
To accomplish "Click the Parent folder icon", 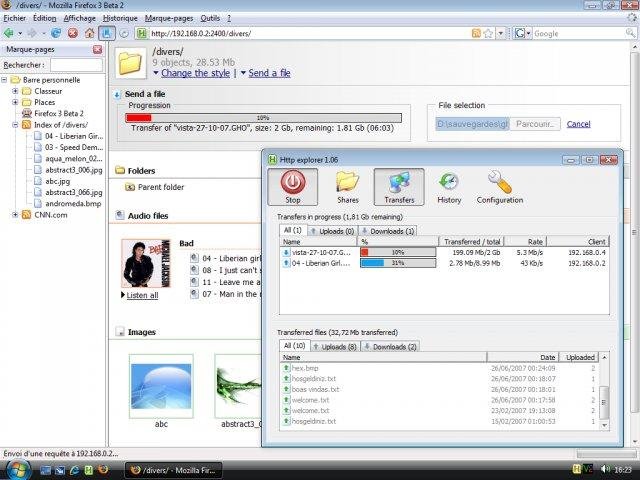I will 130,187.
